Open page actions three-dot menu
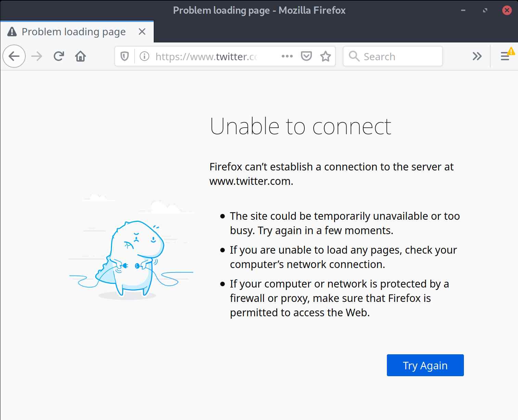Viewport: 518px width, 420px height. [287, 56]
